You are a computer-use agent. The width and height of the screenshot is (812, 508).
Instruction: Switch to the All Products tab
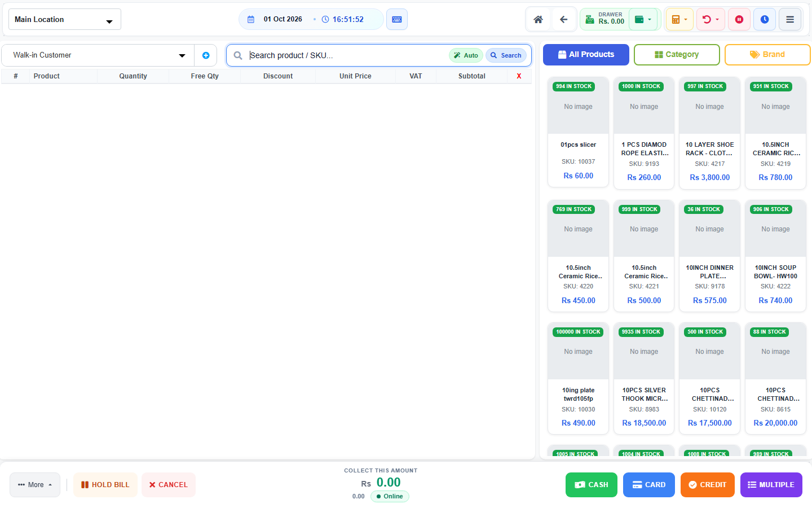coord(586,55)
